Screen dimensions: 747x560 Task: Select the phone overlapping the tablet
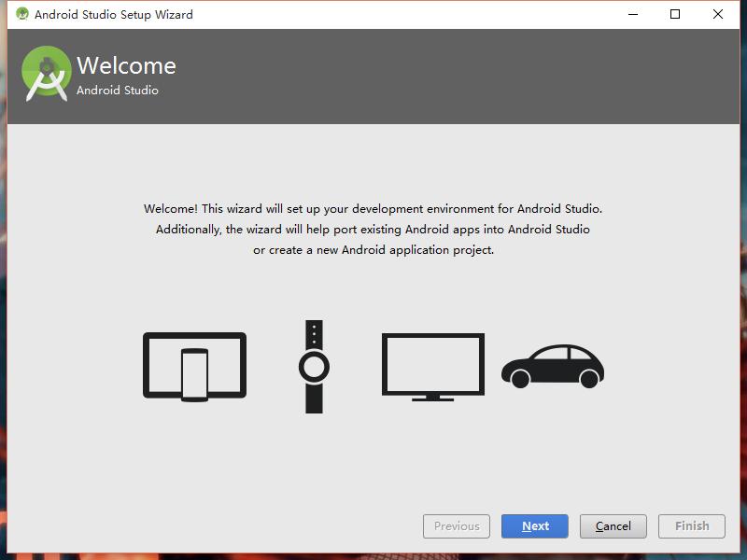coord(194,375)
